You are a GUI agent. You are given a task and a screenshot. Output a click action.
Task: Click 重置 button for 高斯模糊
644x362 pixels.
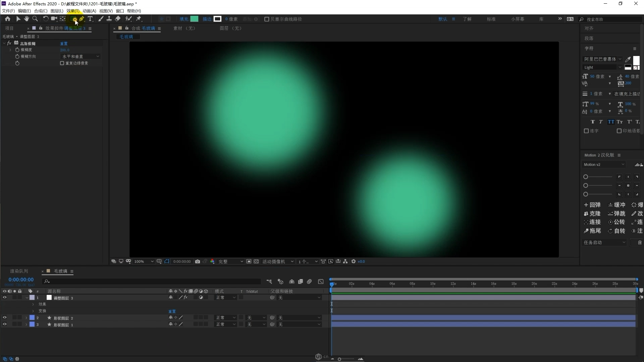(x=64, y=43)
